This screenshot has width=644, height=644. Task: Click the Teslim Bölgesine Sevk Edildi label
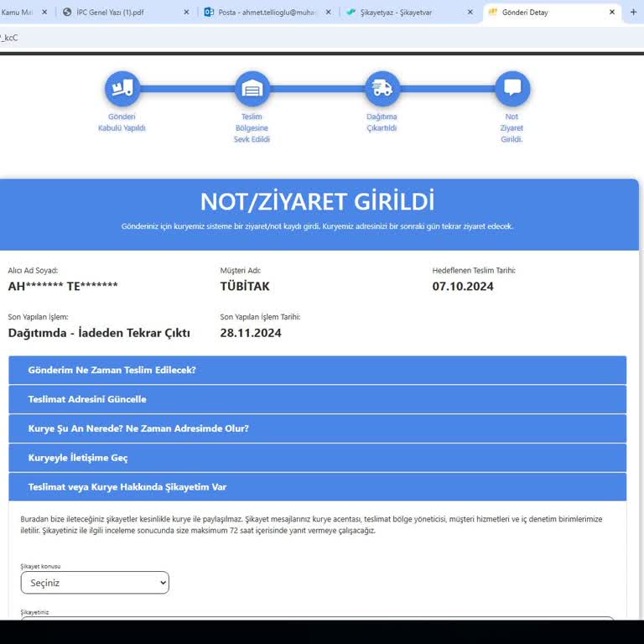click(x=252, y=127)
